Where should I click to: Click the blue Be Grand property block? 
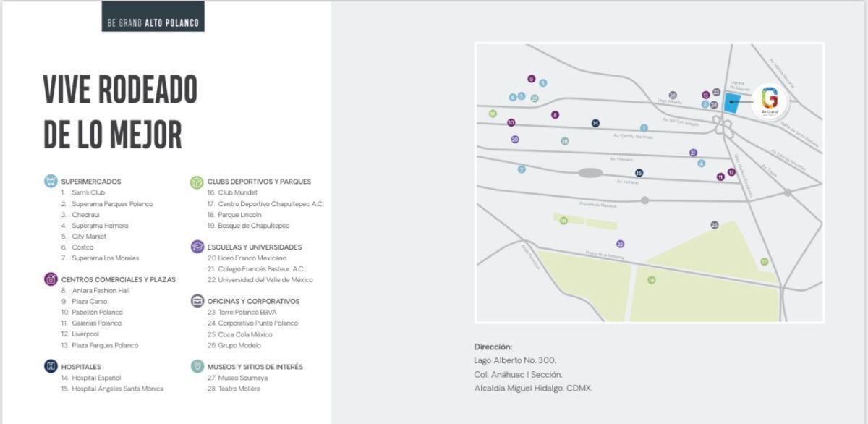click(x=733, y=103)
